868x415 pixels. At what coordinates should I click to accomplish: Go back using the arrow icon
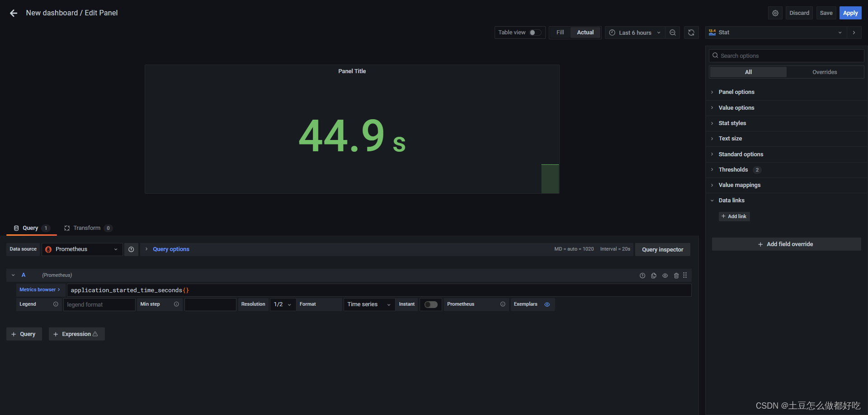coord(14,13)
